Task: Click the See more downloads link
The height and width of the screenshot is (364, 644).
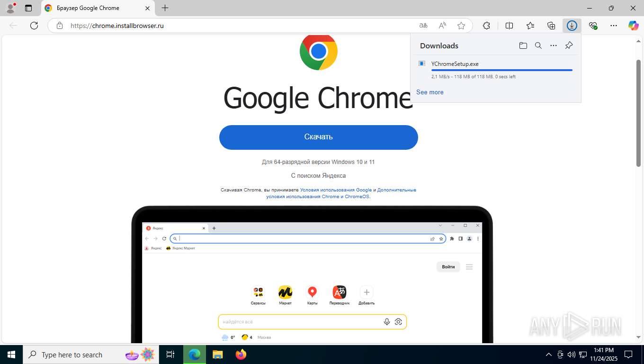Action: [x=430, y=92]
